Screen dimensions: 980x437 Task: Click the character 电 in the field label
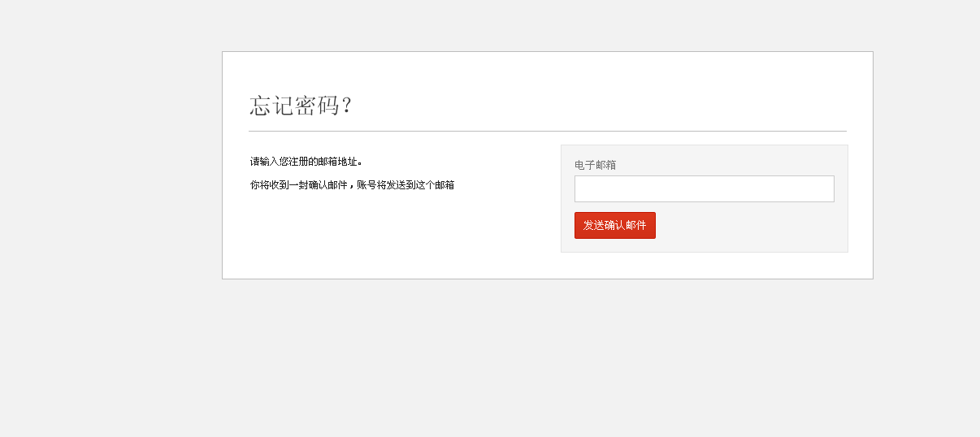coord(579,165)
